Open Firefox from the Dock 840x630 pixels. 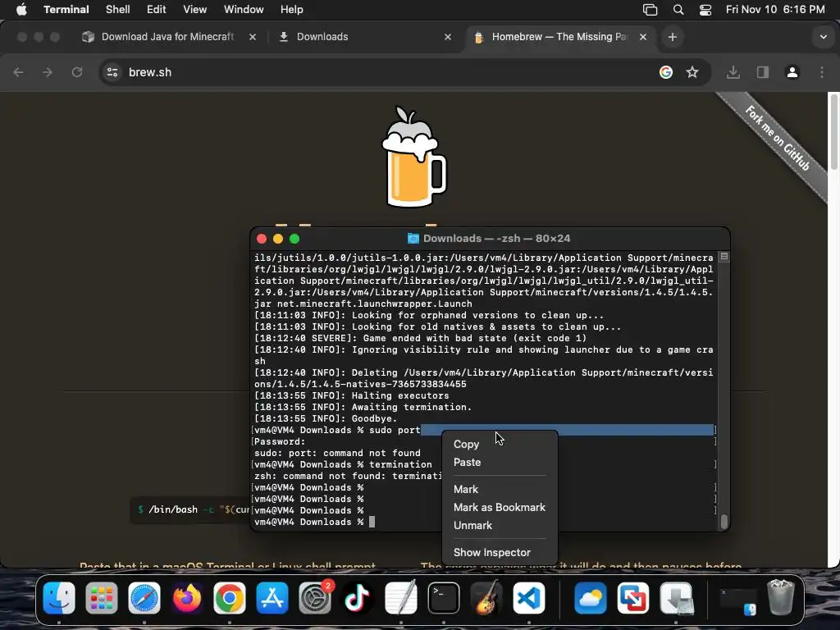[x=187, y=598]
